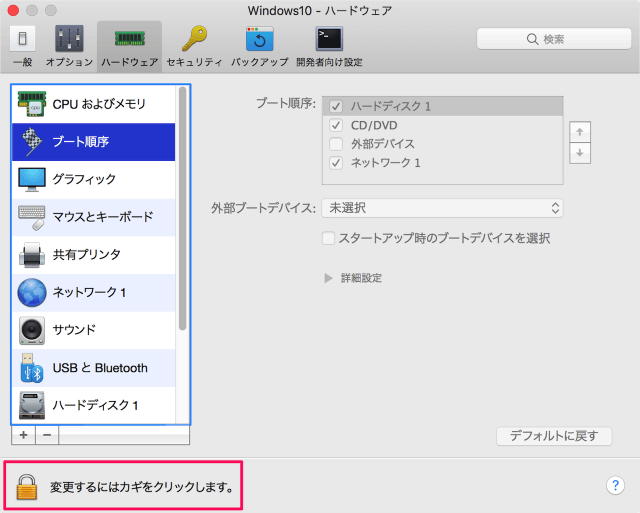Open the セキュリティ key icon tab
The image size is (640, 513).
point(194,45)
